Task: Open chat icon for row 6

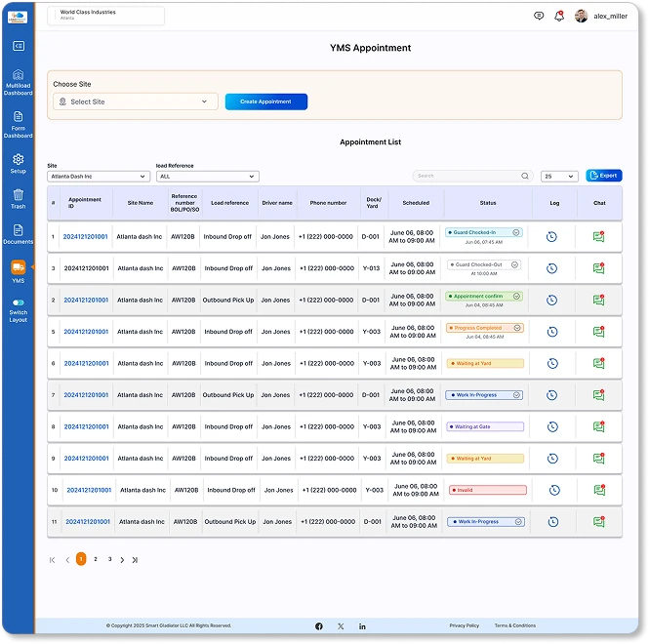Action: [x=598, y=363]
